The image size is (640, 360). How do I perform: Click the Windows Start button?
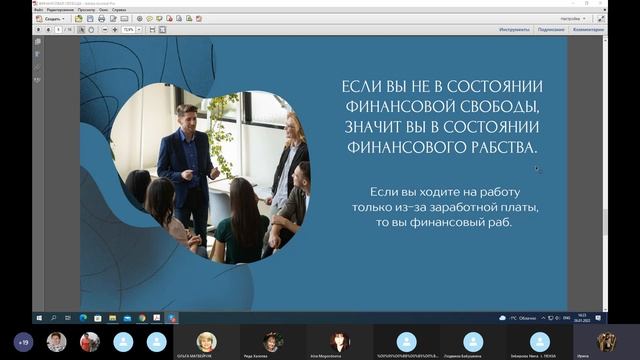[x=39, y=318]
